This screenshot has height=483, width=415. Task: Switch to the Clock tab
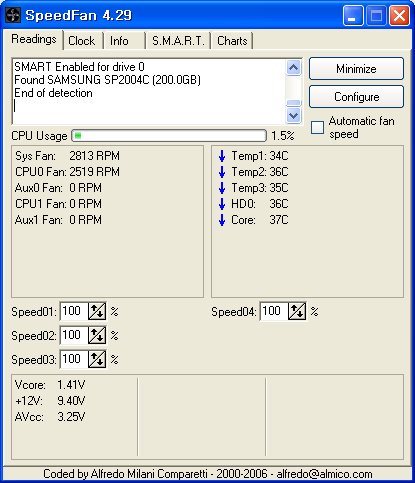click(82, 41)
